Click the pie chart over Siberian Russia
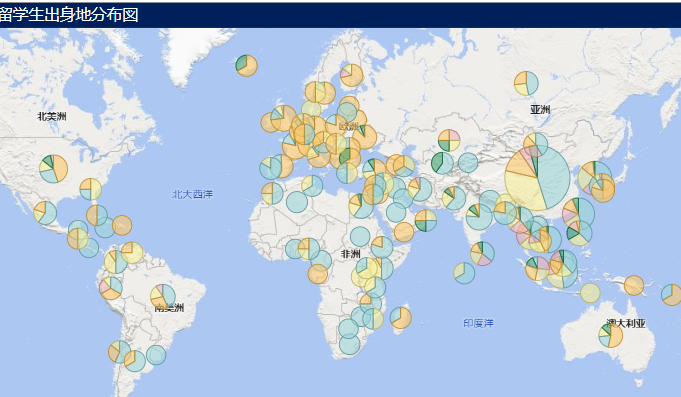 [526, 83]
